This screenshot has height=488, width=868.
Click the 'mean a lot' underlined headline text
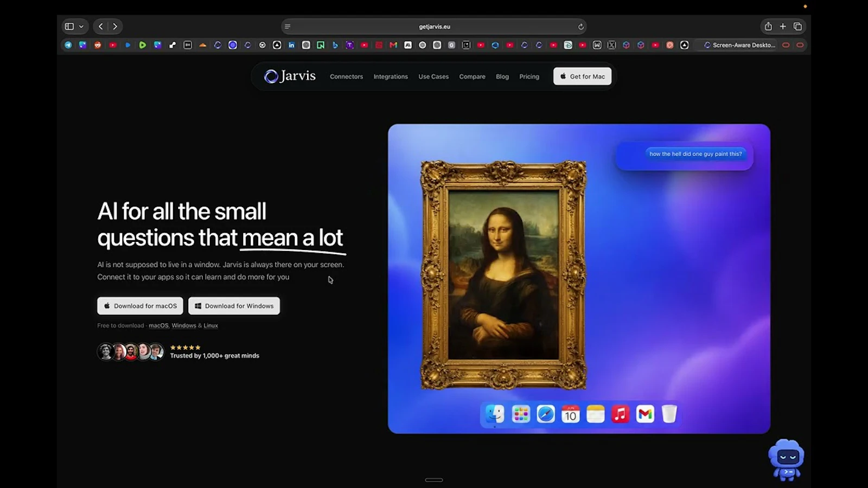292,238
